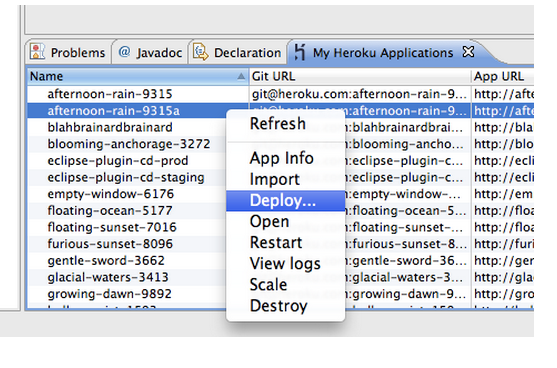Sort by the App URL column header
This screenshot has height=368, width=557.
[x=503, y=76]
